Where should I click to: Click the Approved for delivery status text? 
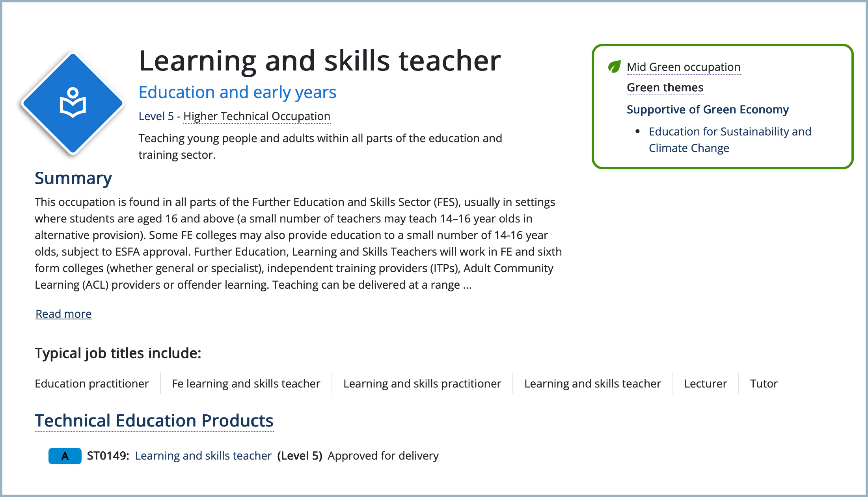[x=383, y=456]
